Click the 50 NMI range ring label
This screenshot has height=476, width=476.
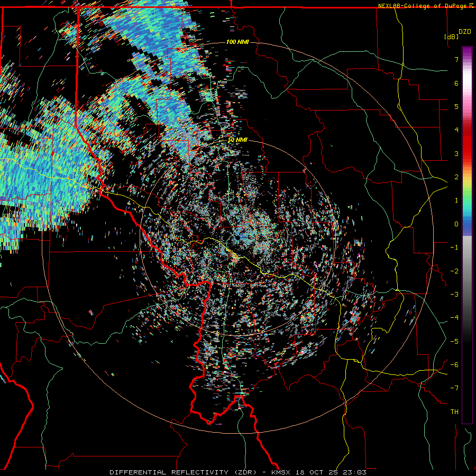point(237,140)
